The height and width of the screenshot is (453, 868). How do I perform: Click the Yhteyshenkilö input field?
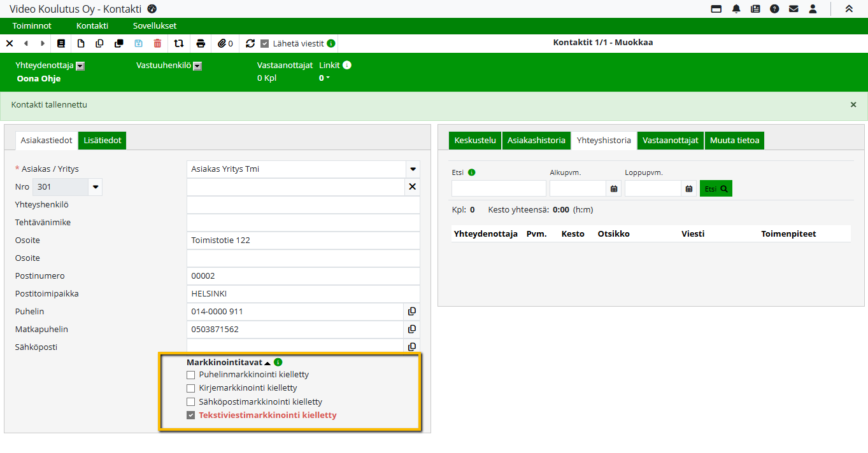[303, 205]
